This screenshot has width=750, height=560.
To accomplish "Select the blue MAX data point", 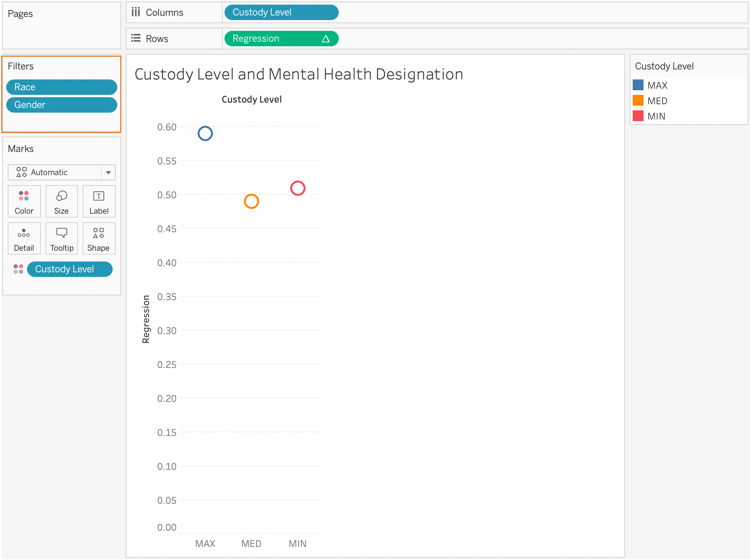I will (205, 133).
